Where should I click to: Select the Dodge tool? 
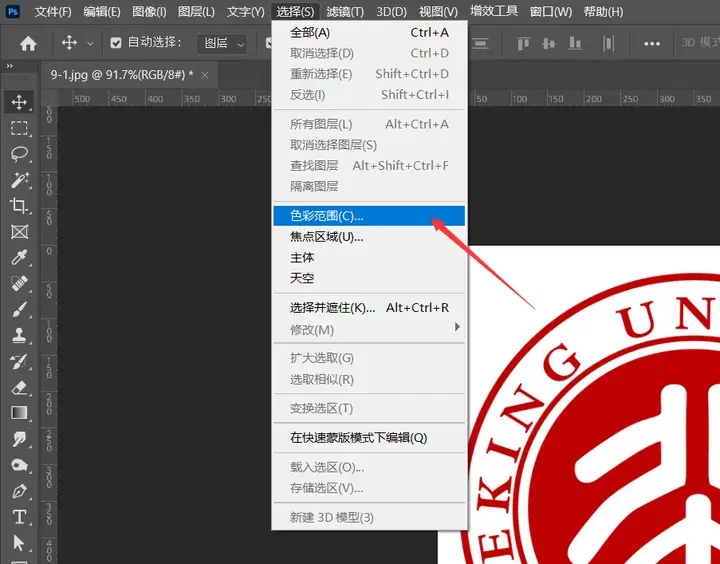pos(19,465)
